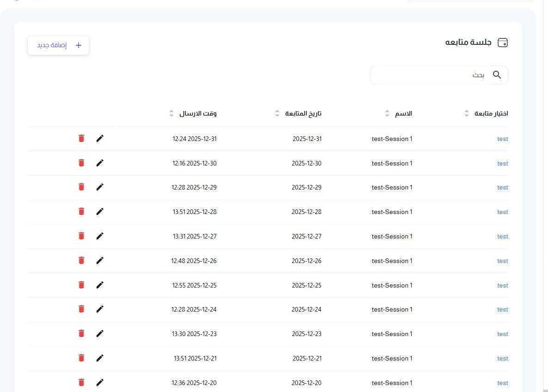Delete the 2025-12-30 session row
The image size is (548, 392).
pos(81,163)
